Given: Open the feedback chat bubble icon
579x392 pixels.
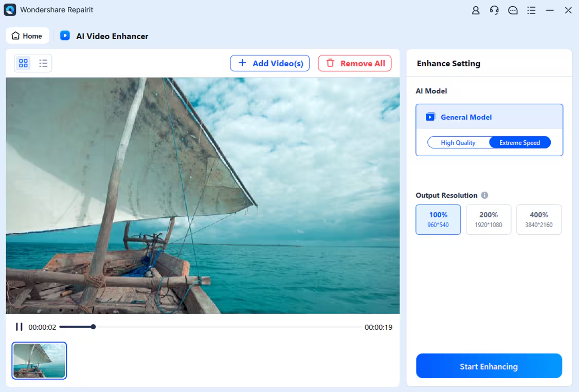Looking at the screenshot, I should (513, 10).
